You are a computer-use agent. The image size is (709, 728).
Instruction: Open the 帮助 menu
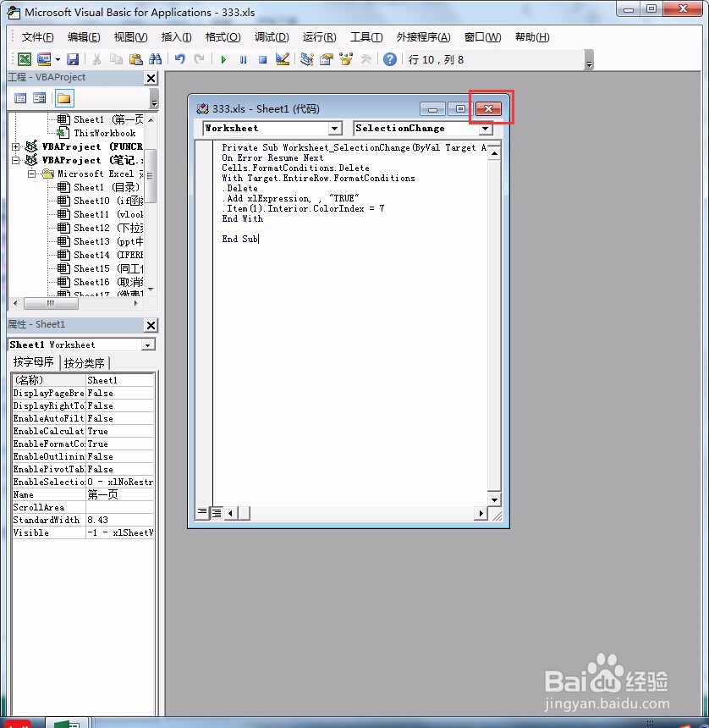(x=532, y=37)
